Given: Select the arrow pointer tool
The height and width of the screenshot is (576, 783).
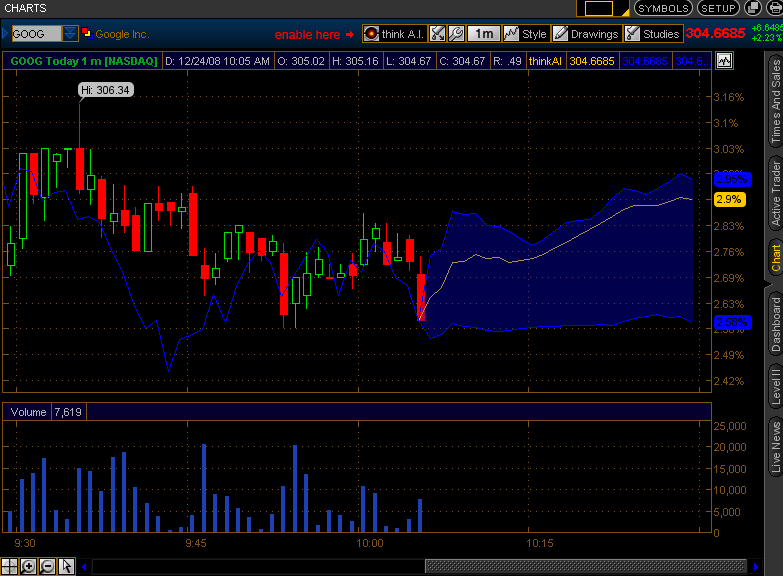Looking at the screenshot, I should coord(66,567).
